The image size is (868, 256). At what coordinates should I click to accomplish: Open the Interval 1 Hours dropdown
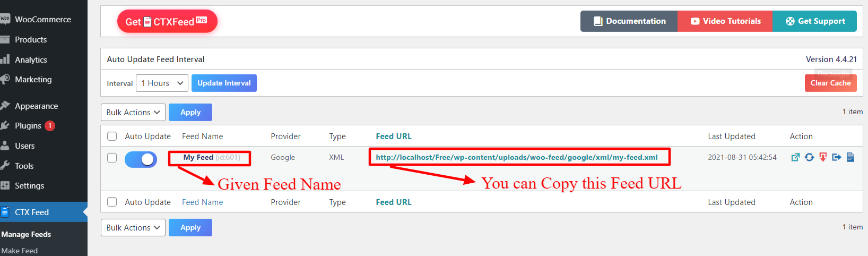(x=162, y=83)
